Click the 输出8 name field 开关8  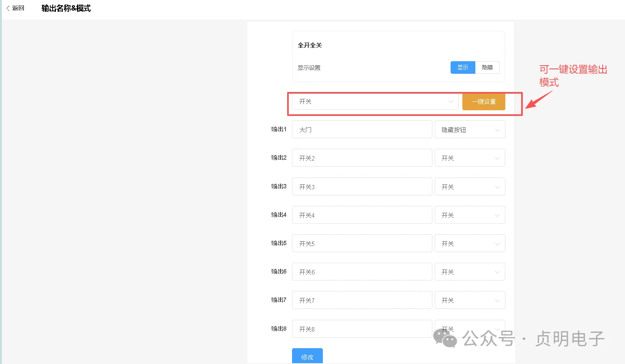(x=362, y=329)
